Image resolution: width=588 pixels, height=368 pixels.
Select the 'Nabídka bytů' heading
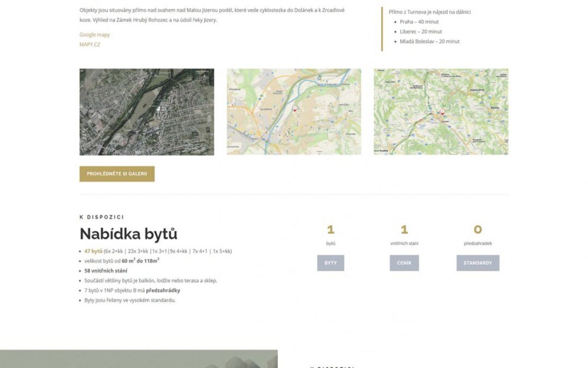coord(128,234)
